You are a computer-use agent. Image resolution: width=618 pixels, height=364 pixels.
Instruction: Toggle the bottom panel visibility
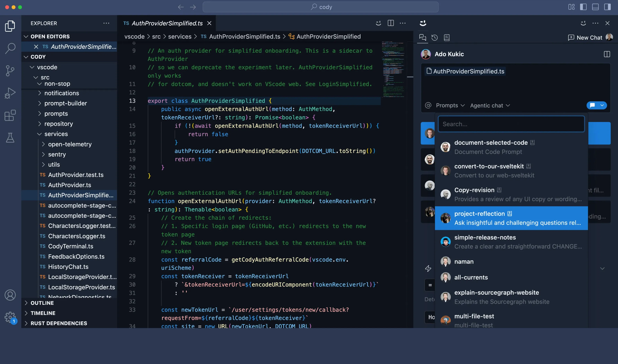click(x=595, y=7)
